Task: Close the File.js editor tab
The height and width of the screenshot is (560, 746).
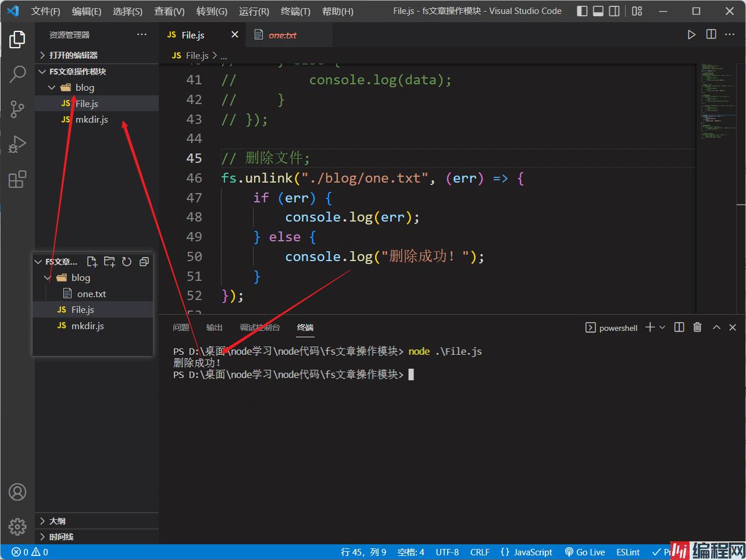Action: click(x=235, y=35)
